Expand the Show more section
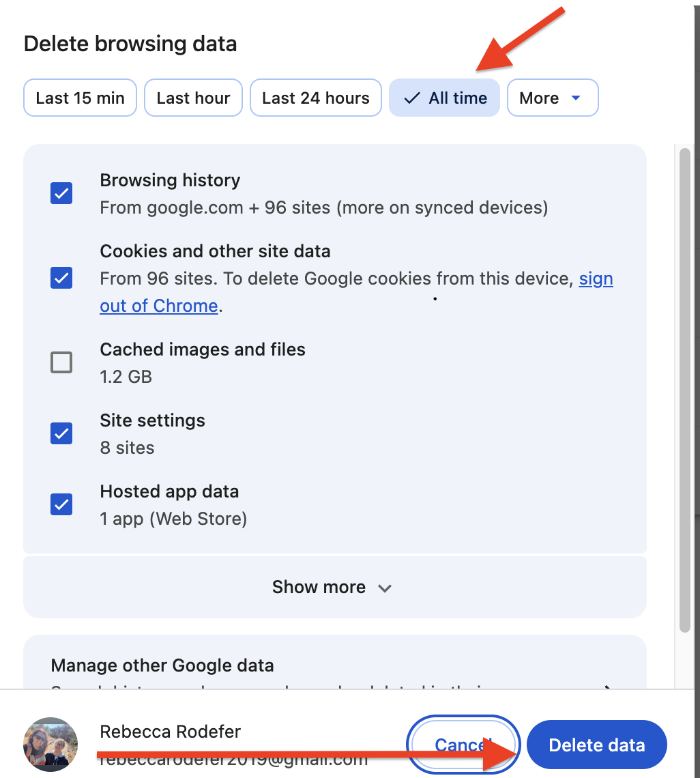Image resolution: width=700 pixels, height=778 pixels. pyautogui.click(x=335, y=588)
